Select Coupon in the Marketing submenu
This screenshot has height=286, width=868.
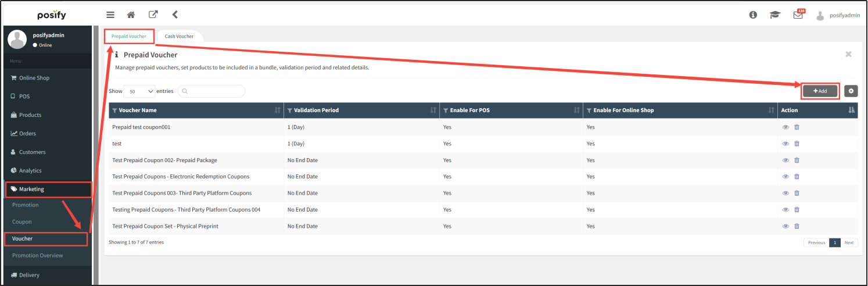click(22, 221)
